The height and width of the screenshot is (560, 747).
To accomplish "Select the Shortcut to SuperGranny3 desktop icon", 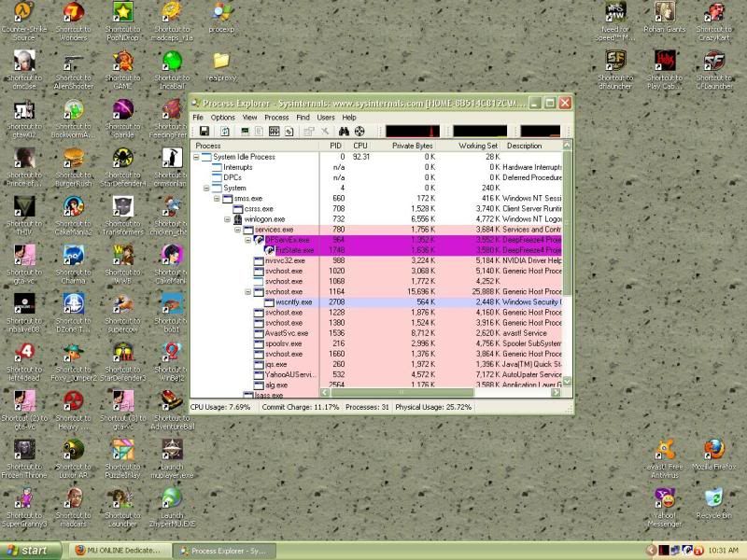I will (x=24, y=508).
